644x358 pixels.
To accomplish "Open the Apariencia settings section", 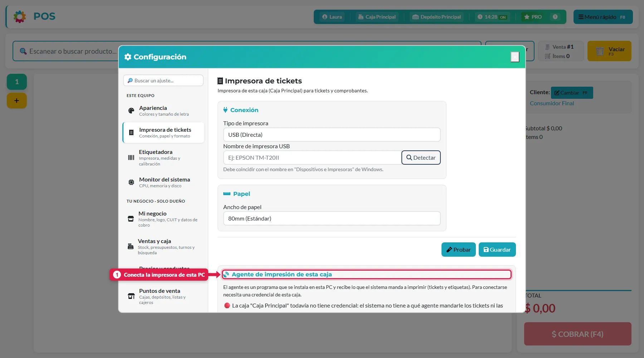I will click(x=164, y=111).
